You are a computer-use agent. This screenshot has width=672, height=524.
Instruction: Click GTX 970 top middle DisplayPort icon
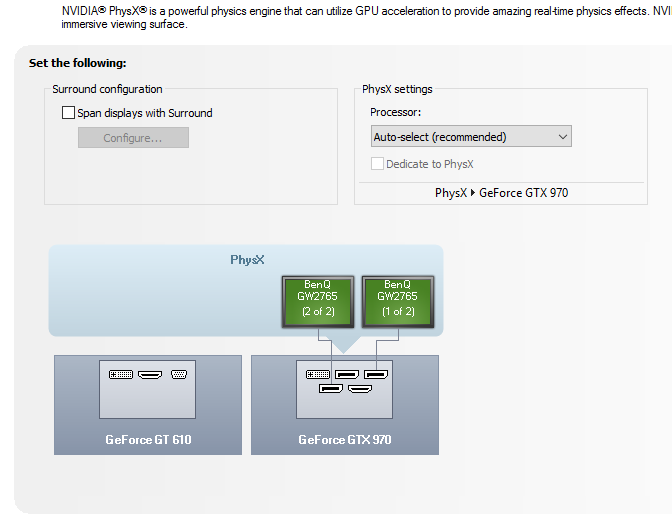347,374
